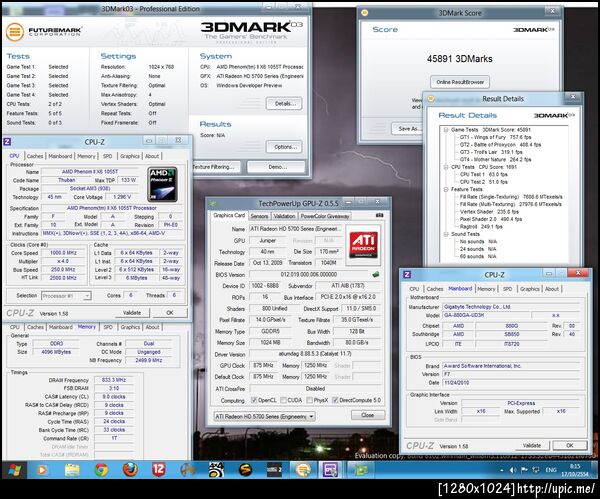Image resolution: width=600 pixels, height=499 pixels.
Task: Select SPD tab in Mainboard CPU-Z window
Action: (x=507, y=289)
